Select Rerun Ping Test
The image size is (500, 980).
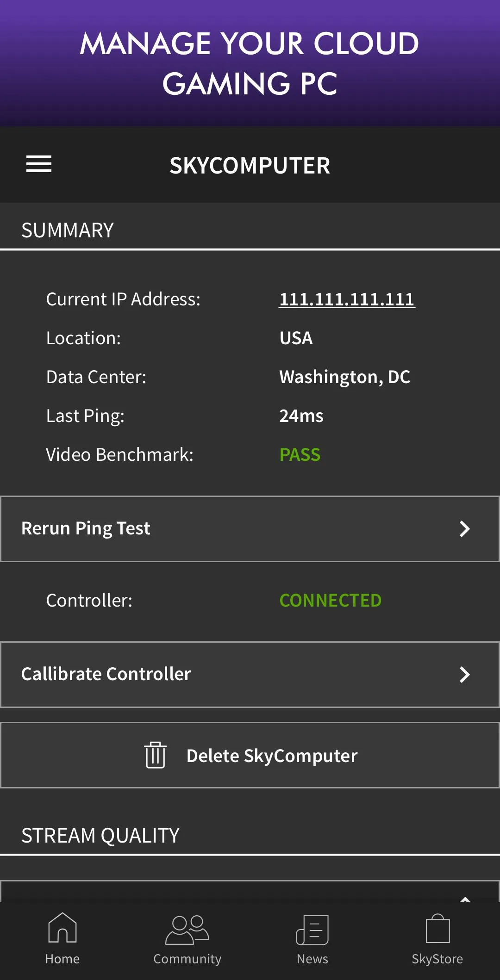250,529
